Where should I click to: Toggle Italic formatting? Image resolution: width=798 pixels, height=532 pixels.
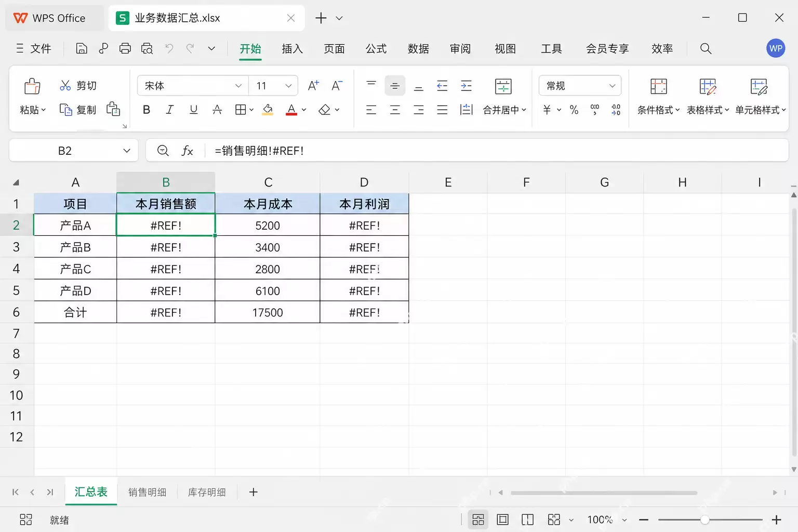click(x=169, y=110)
